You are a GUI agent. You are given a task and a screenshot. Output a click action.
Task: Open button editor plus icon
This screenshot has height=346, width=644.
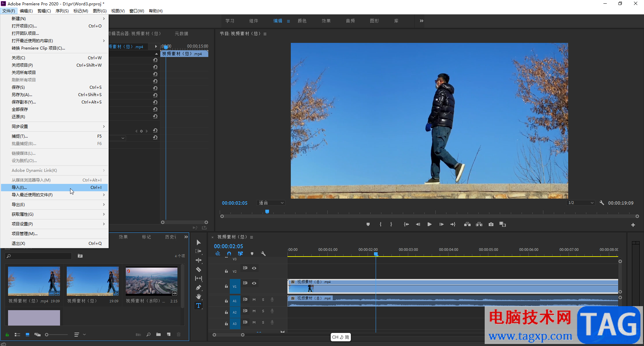click(633, 225)
